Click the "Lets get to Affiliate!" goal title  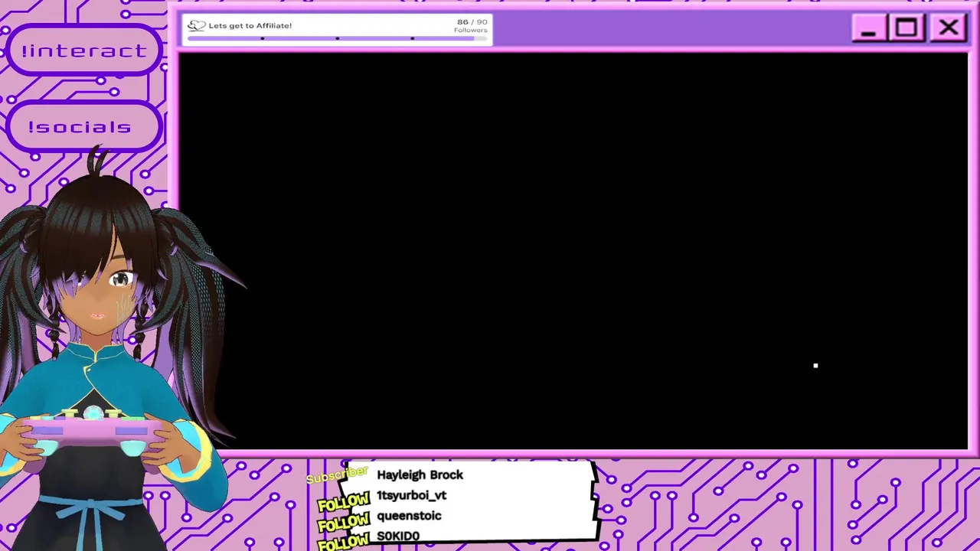(x=250, y=25)
